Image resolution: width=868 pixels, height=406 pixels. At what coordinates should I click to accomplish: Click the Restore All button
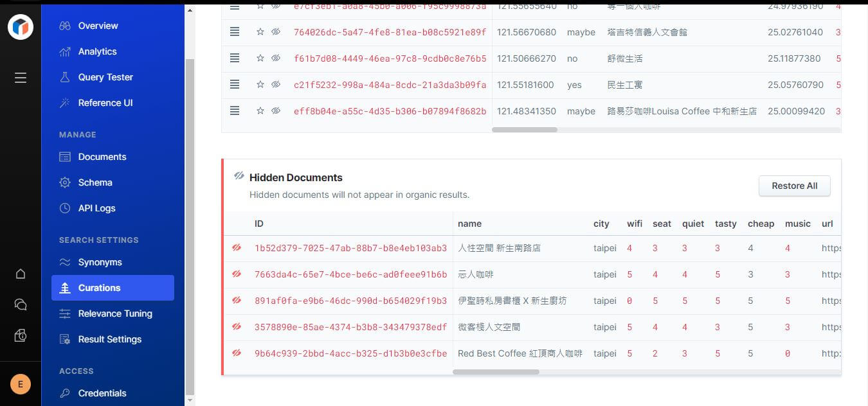click(794, 186)
